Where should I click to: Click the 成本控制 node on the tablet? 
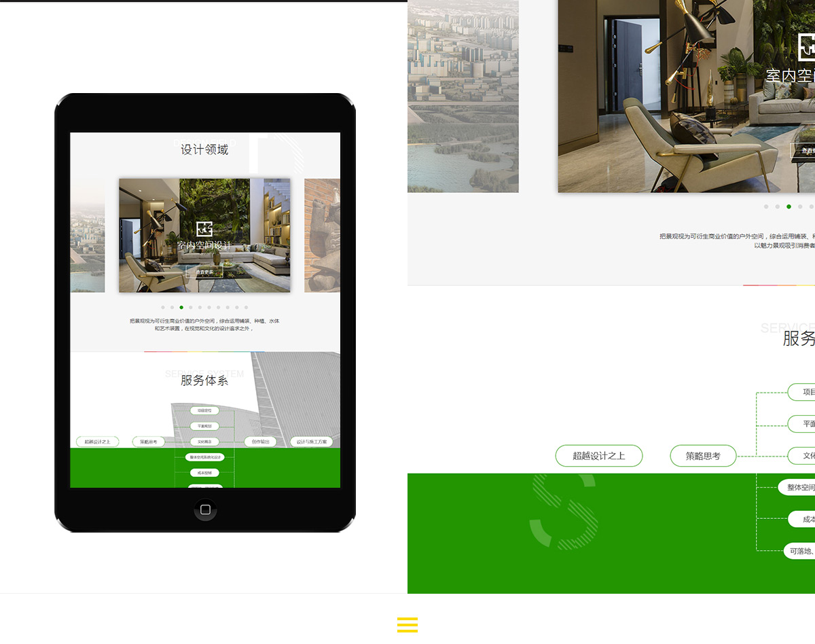(204, 473)
